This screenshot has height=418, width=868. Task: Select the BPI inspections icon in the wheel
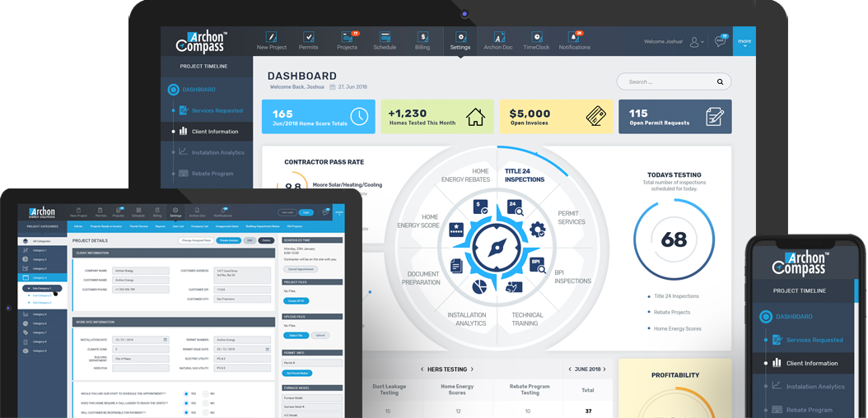tap(538, 264)
